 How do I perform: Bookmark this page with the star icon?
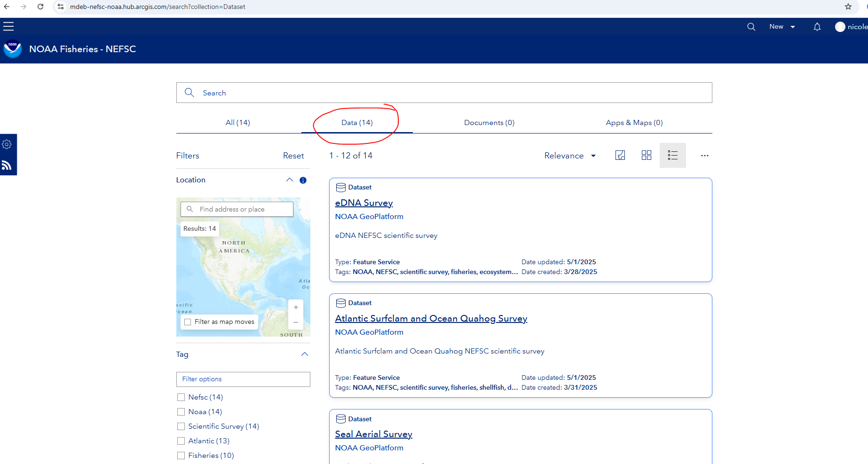click(x=848, y=7)
